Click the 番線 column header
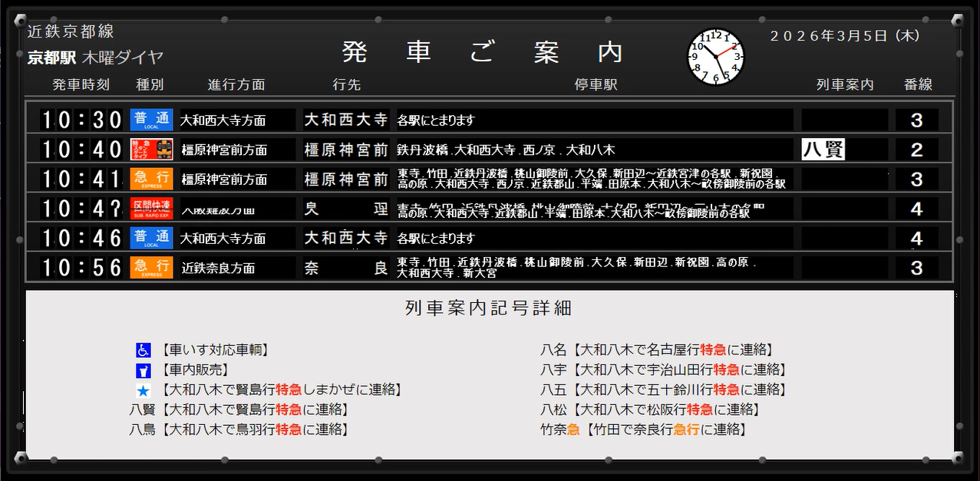This screenshot has width=980, height=481. [x=917, y=84]
